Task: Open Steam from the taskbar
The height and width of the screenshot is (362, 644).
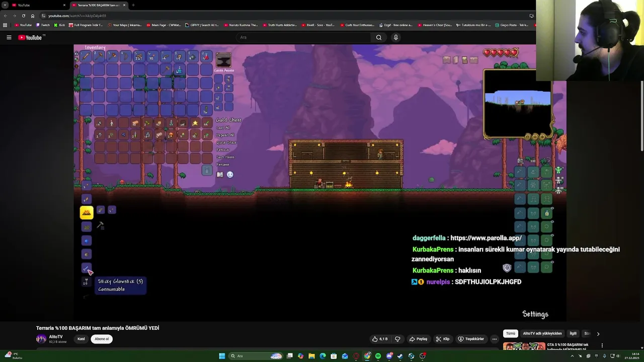Action: coord(400,356)
